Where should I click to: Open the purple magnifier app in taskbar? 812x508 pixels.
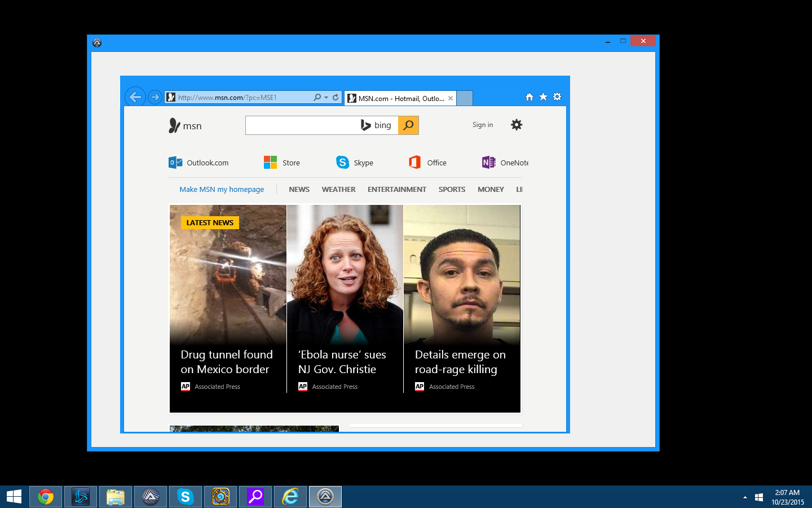[255, 497]
